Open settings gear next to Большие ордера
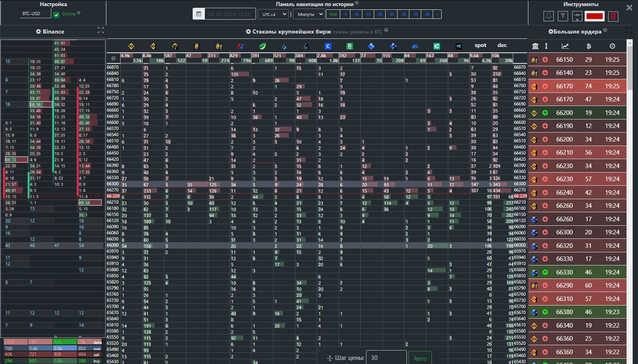 (x=550, y=31)
